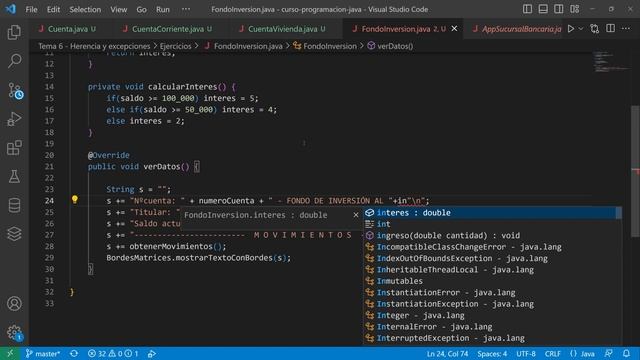The image size is (640, 360).
Task: Click 'Tema 6 - Herencia y excepciones' breadcrumb
Action: tap(94, 46)
